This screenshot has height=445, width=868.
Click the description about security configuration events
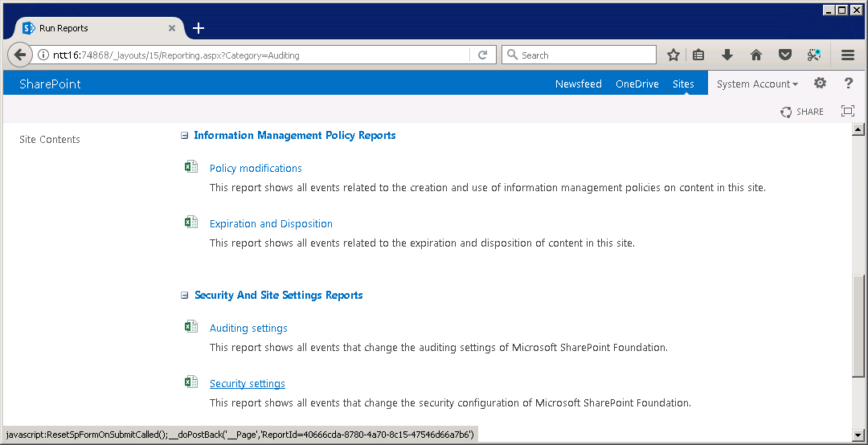[x=450, y=403]
